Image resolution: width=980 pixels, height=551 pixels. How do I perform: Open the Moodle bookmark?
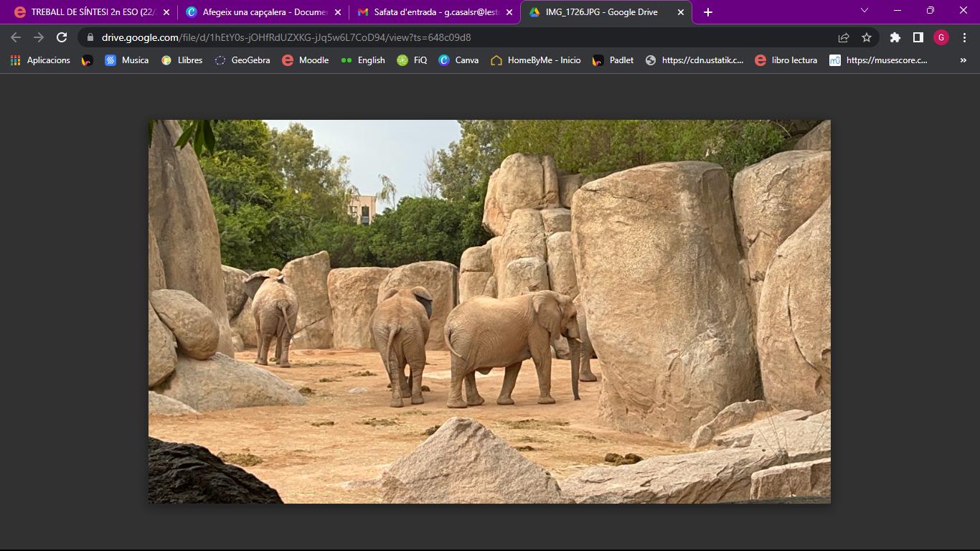(306, 60)
